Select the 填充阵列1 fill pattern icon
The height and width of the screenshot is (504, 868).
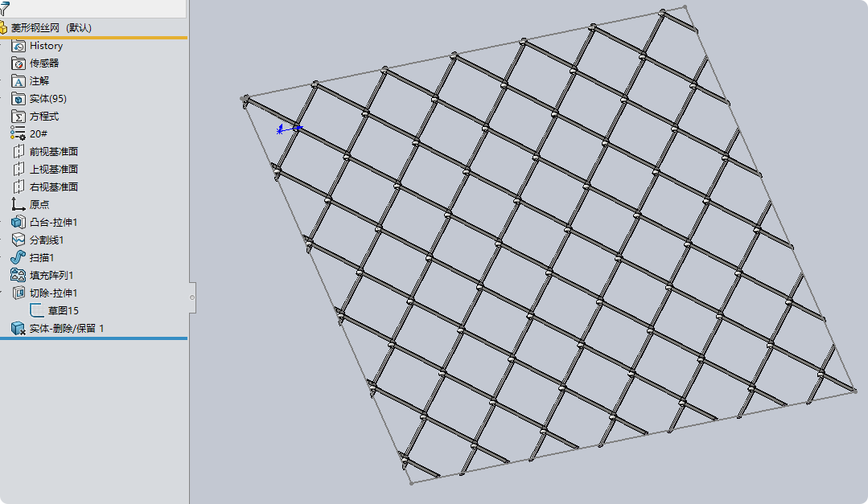click(x=19, y=275)
